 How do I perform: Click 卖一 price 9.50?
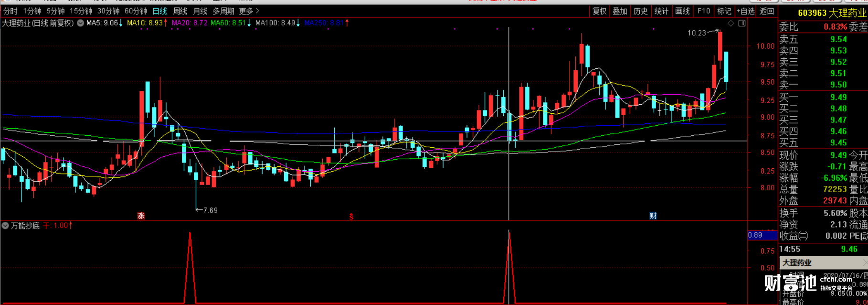[x=839, y=85]
